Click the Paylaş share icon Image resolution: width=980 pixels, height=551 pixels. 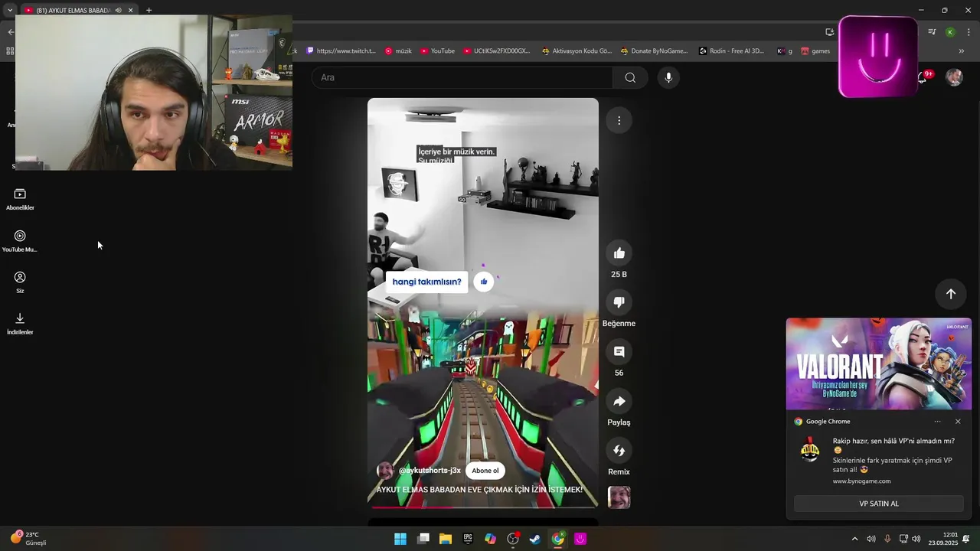(x=619, y=401)
